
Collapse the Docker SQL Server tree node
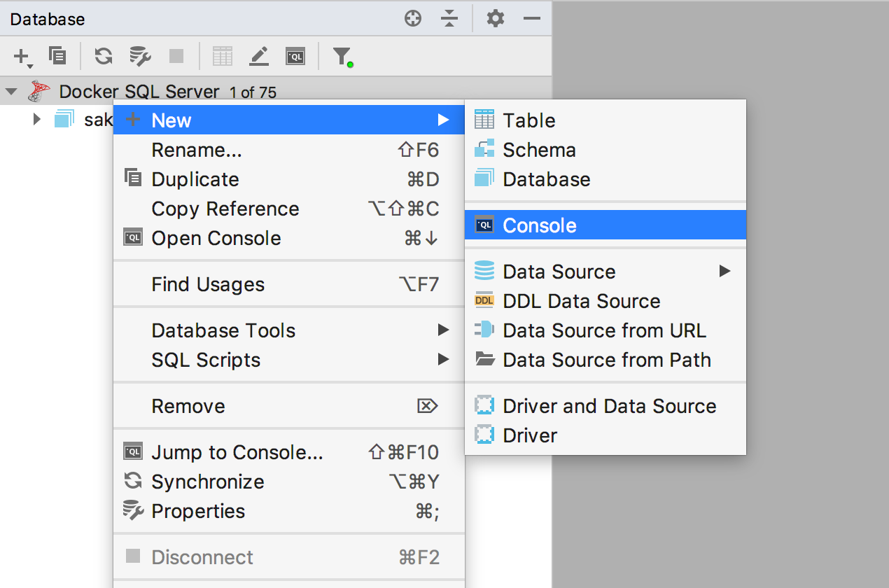pos(11,92)
